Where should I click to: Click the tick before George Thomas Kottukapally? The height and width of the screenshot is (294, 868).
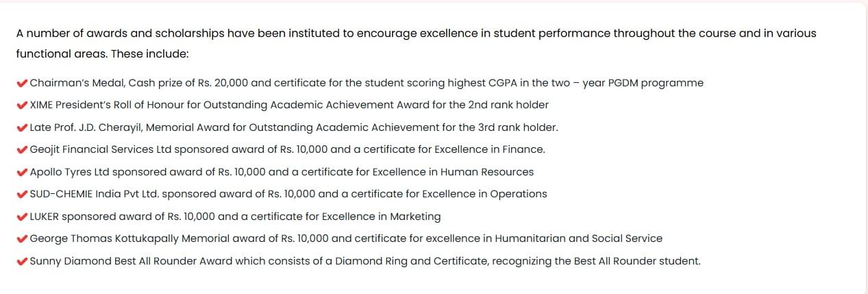pos(22,238)
